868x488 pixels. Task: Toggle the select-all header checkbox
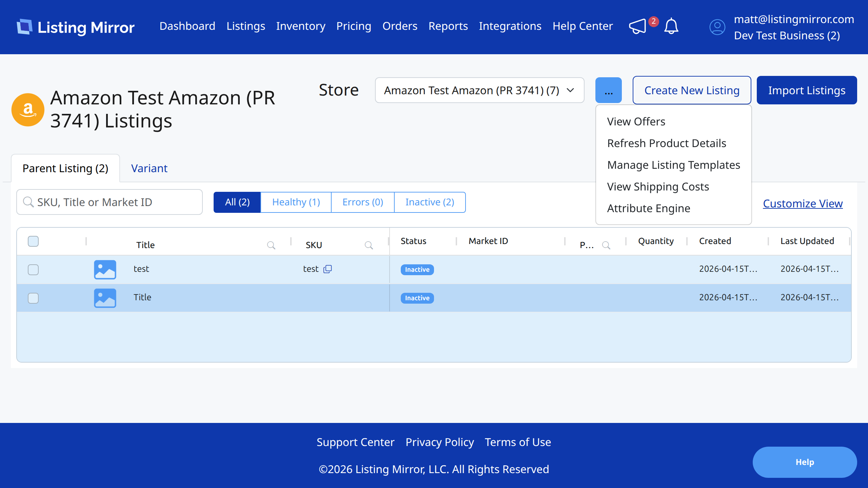[33, 241]
